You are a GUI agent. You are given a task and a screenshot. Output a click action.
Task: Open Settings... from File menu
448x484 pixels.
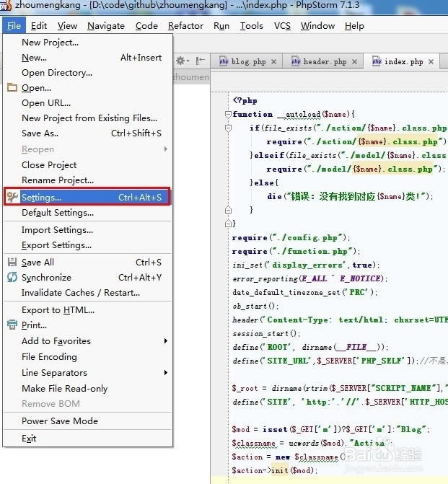(x=87, y=197)
